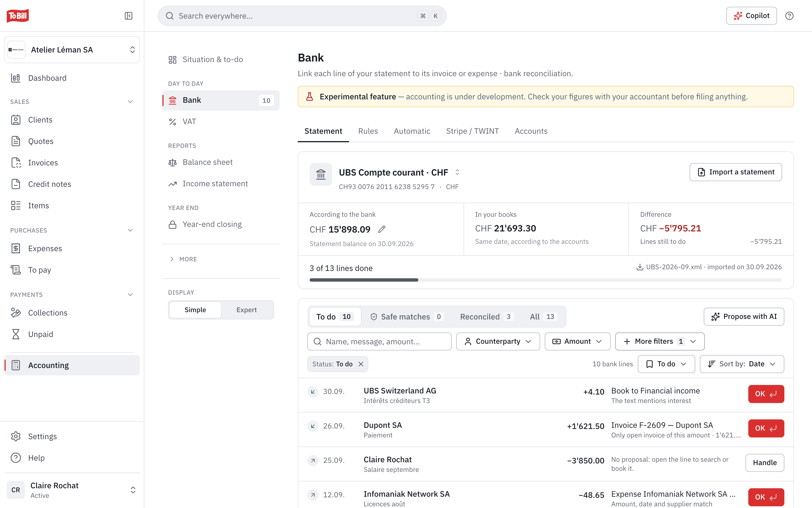The image size is (812, 508).
Task: Open Collections under Payments
Action: pos(72,313)
